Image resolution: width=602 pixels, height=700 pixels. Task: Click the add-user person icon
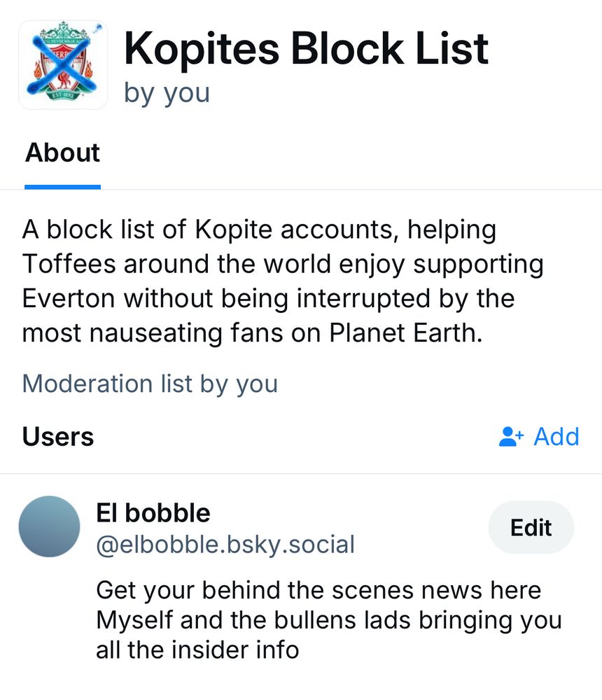pos(511,437)
